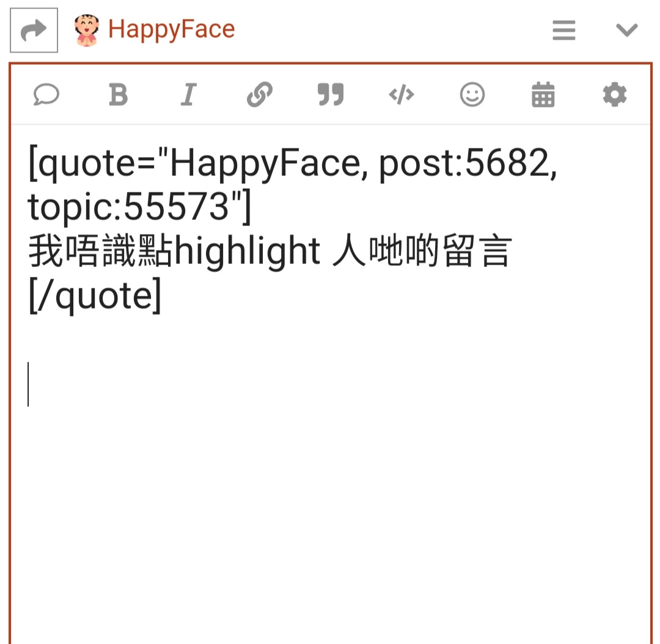The height and width of the screenshot is (644, 660).
Task: Open the hamburger toolbar toggle menu
Action: coord(564,31)
